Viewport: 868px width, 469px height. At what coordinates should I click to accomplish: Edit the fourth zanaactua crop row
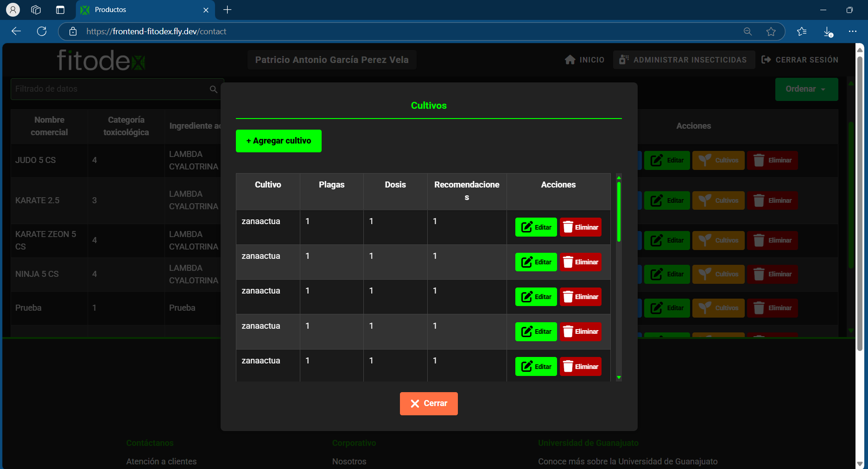click(536, 331)
